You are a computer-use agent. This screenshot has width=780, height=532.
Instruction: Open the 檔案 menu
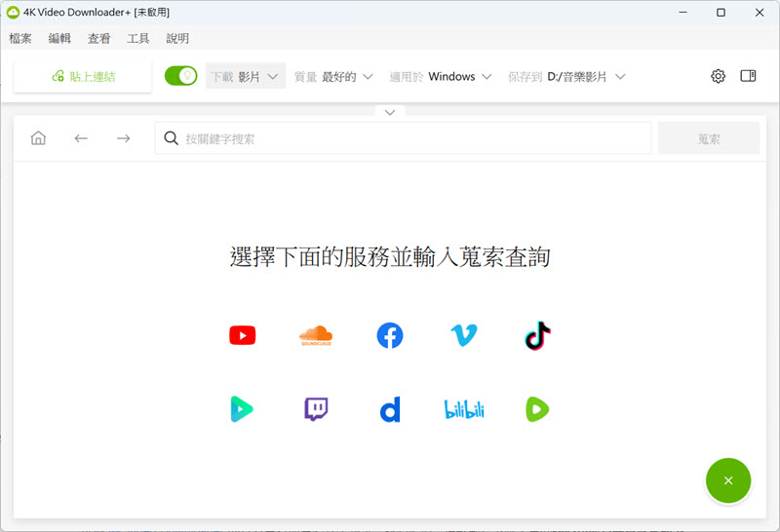(x=20, y=38)
